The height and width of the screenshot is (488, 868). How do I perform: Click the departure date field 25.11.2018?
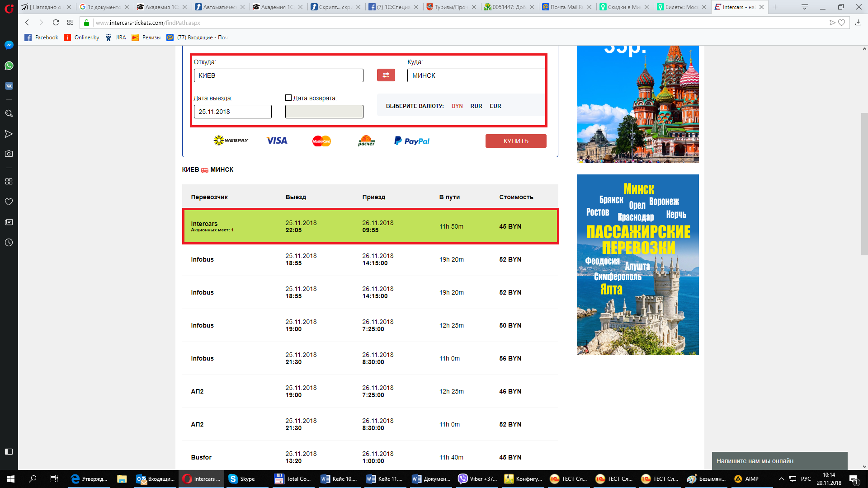tap(232, 112)
